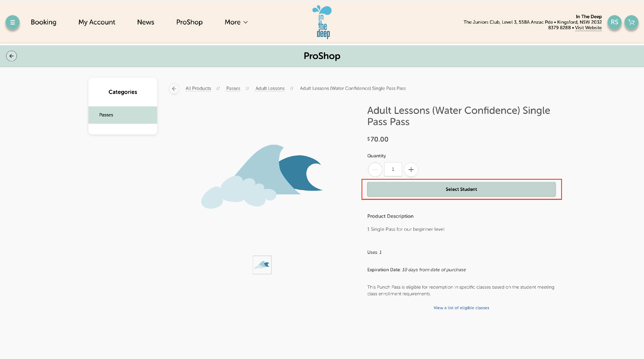Click the ProShop header back arrow
The image size is (644, 359).
point(12,56)
